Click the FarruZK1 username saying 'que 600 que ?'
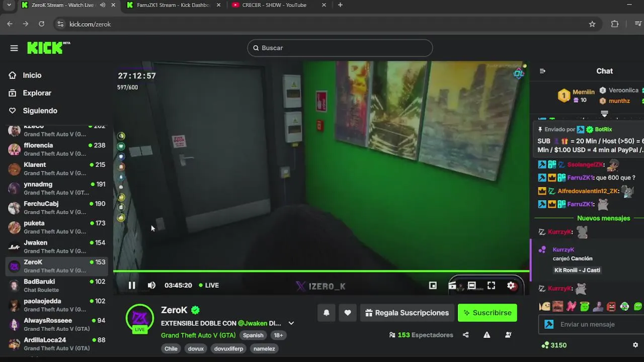644x362 pixels. click(580, 177)
